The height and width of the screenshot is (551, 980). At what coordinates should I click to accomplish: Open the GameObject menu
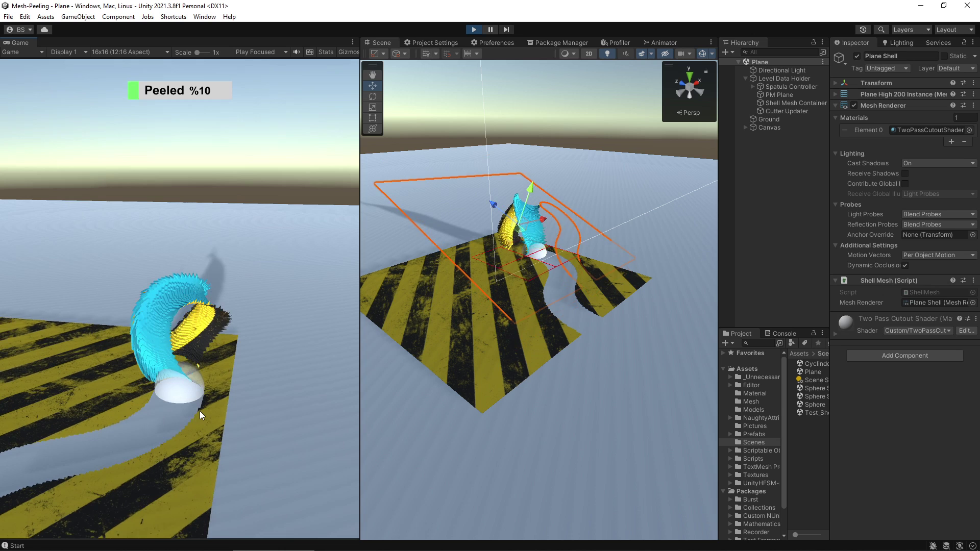(78, 17)
